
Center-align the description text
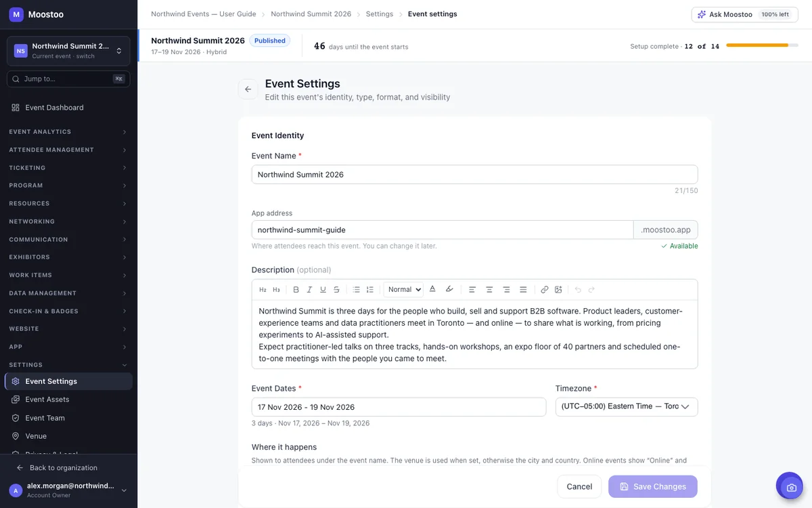pyautogui.click(x=489, y=290)
